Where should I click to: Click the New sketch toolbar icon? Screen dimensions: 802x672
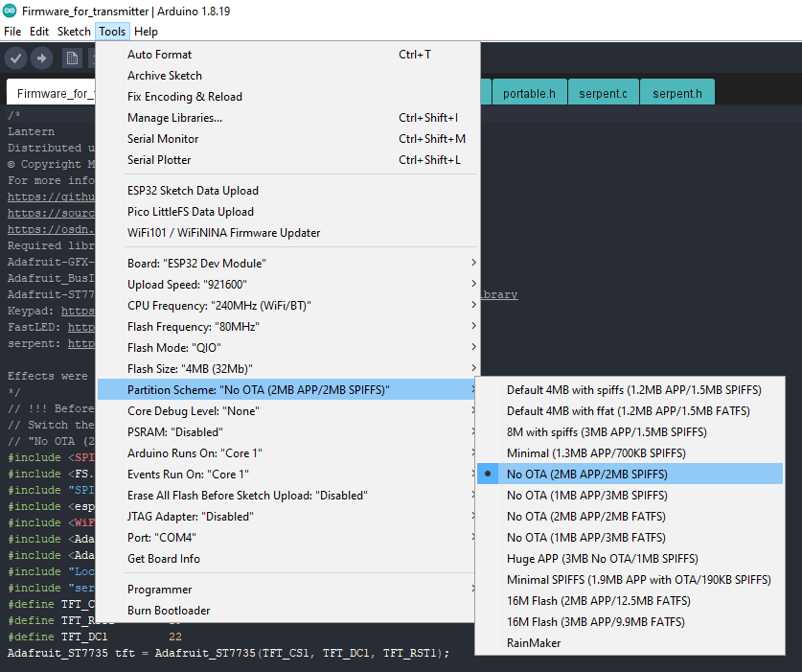coord(72,58)
